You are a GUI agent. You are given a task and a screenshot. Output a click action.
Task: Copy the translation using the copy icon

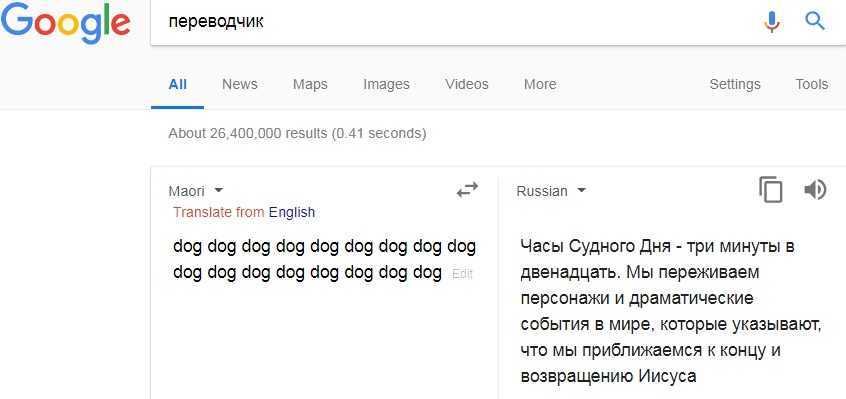770,190
